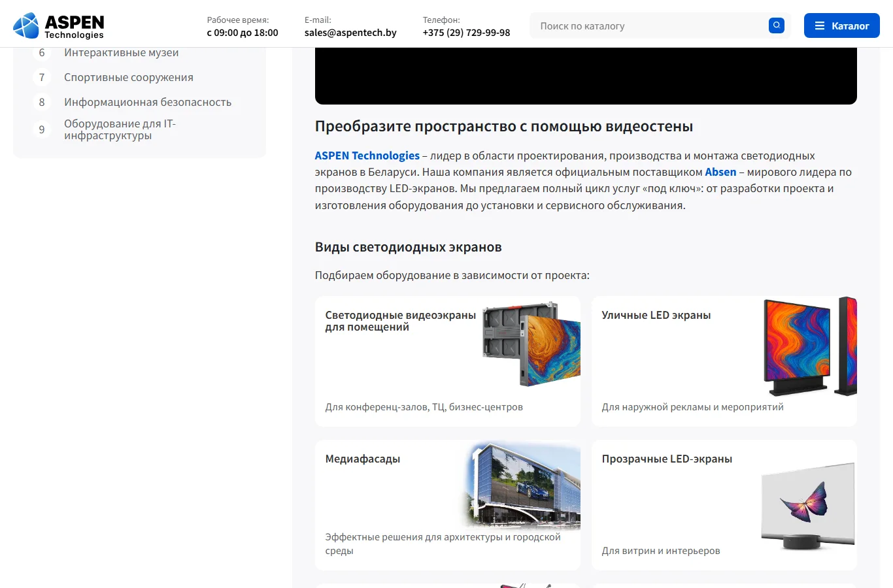Click the blue search magnifier icon
Screen dimensions: 893x588
pyautogui.click(x=777, y=25)
